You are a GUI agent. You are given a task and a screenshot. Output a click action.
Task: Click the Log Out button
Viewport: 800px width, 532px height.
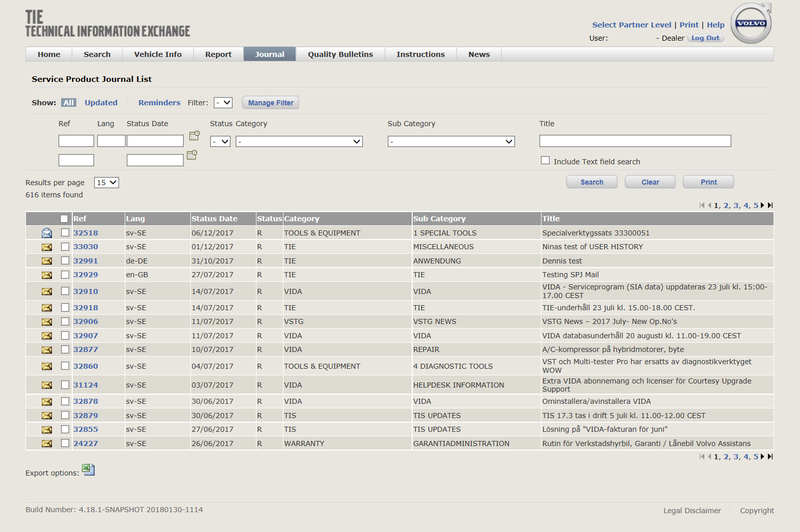coord(705,38)
